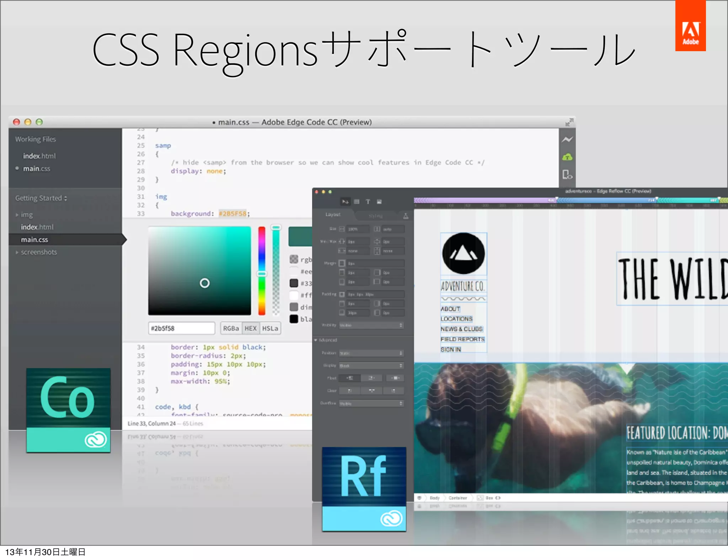Click the Live Preview lightning icon in Edge Code
Image resolution: width=728 pixels, height=560 pixels.
567,139
